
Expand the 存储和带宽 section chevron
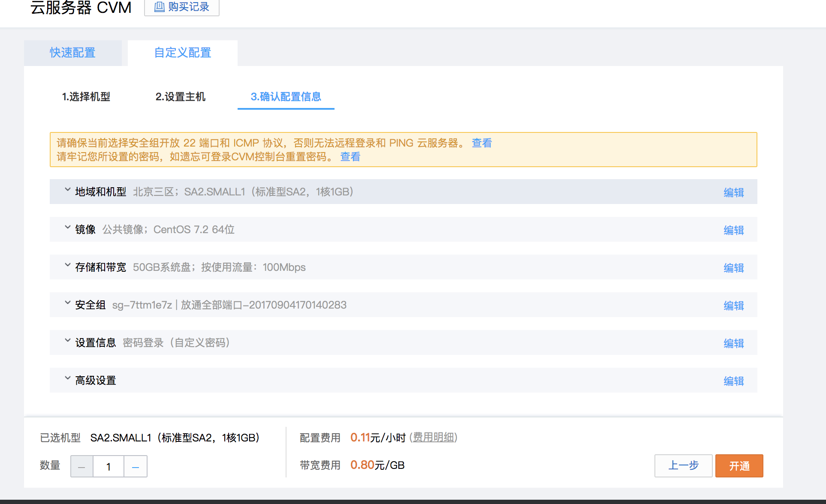point(67,265)
